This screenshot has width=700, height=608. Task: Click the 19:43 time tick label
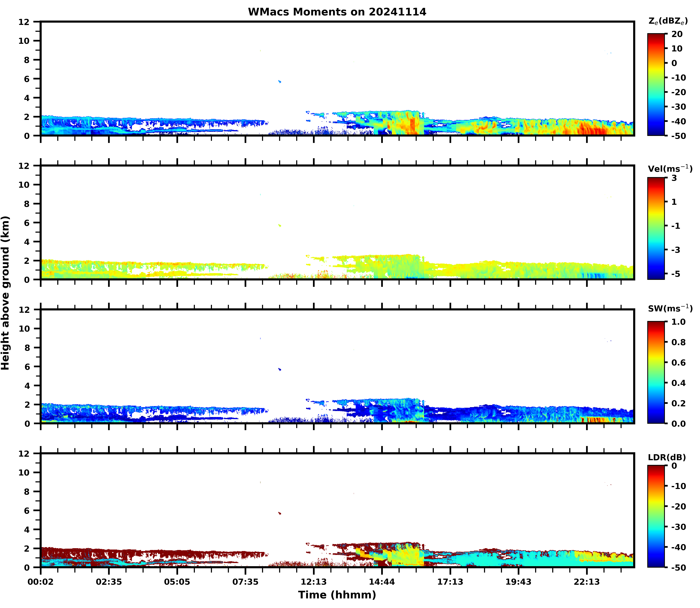coord(518,582)
